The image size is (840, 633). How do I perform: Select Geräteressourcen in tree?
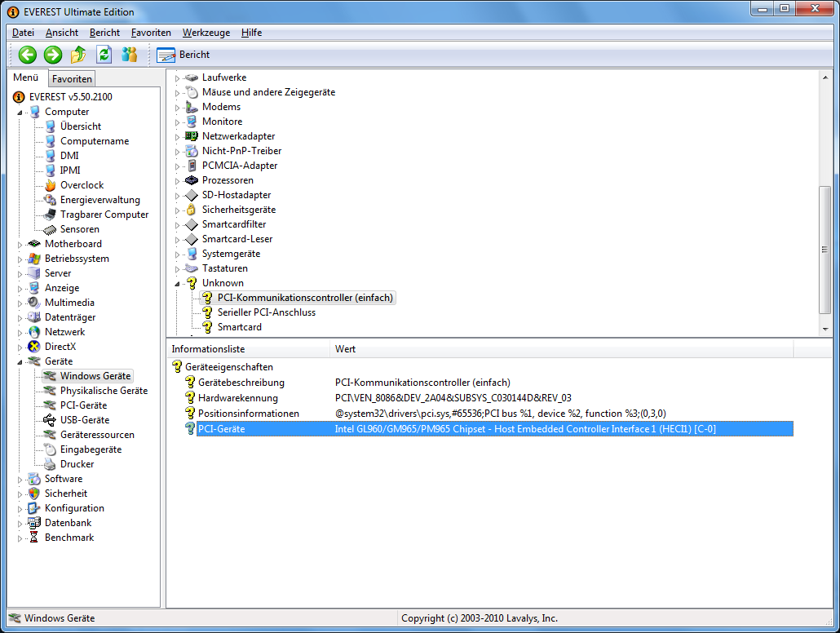97,435
